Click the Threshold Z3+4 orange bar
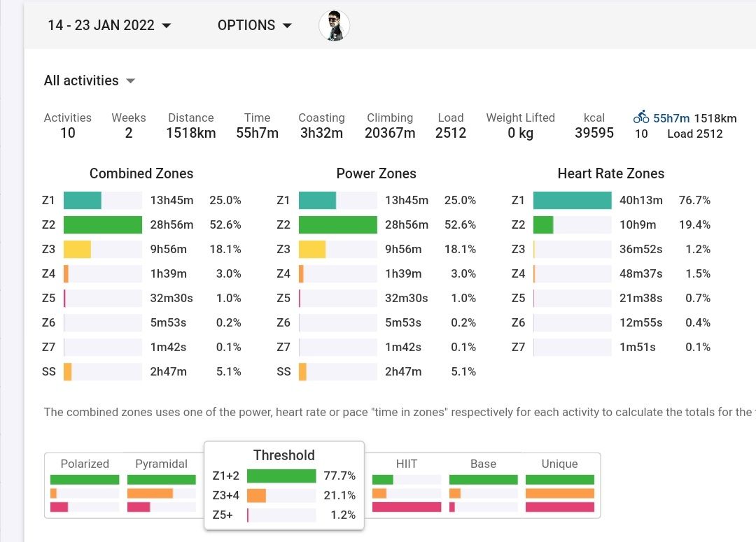756x542 pixels. tap(257, 495)
